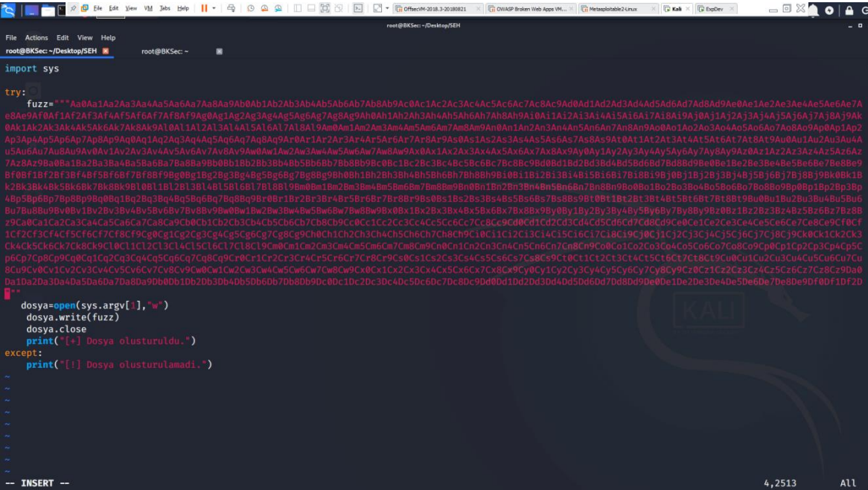Show the sidebar/library view icon
The width and height of the screenshot is (868, 490).
coord(297,8)
